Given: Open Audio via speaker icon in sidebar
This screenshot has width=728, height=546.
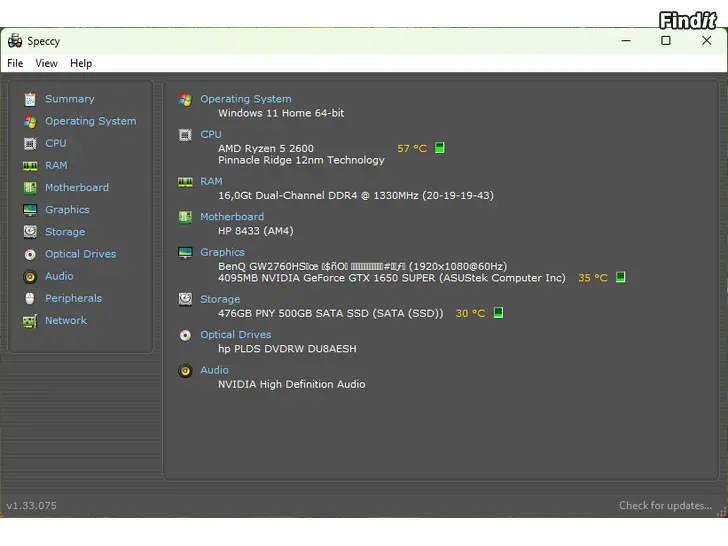Looking at the screenshot, I should [x=30, y=277].
